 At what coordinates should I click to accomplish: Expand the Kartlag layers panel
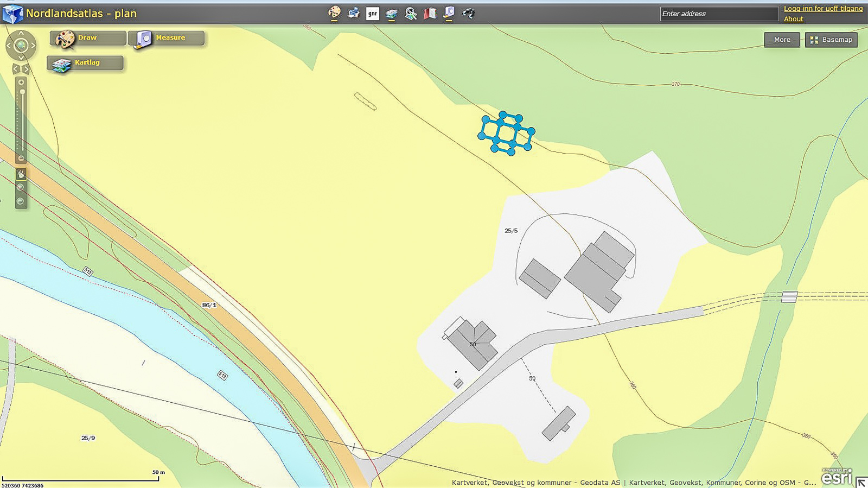[x=86, y=63]
